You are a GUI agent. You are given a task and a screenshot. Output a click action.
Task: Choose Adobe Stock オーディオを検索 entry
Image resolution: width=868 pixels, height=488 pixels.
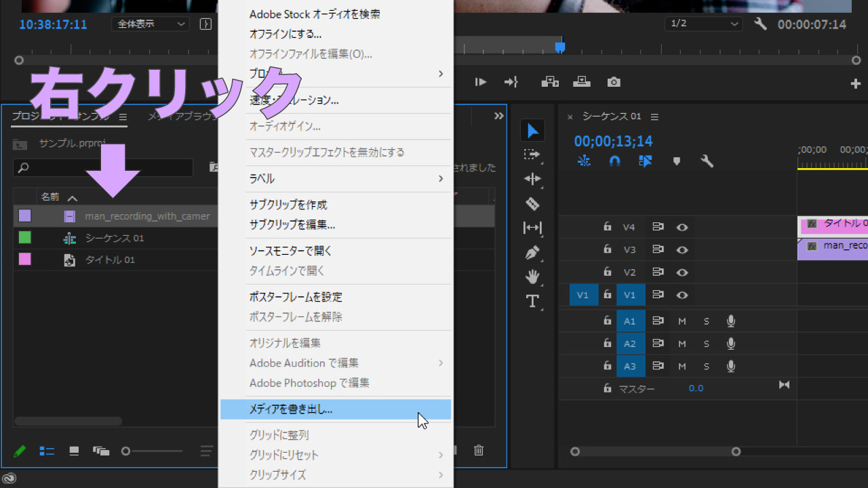[x=336, y=14]
